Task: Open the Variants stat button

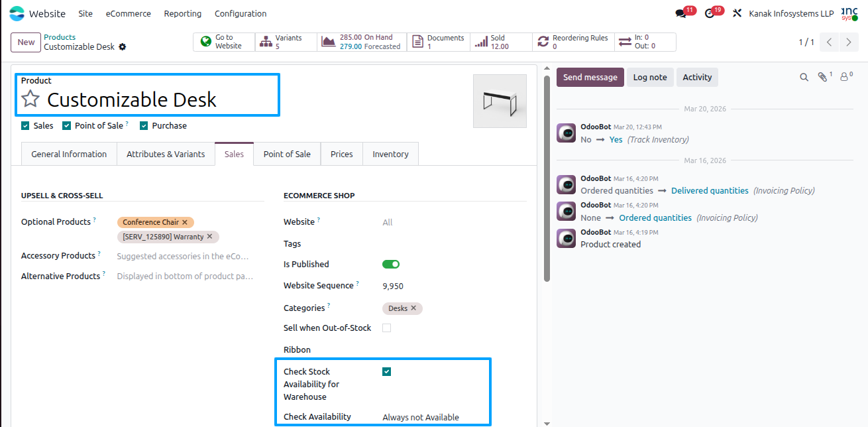Action: coord(286,42)
